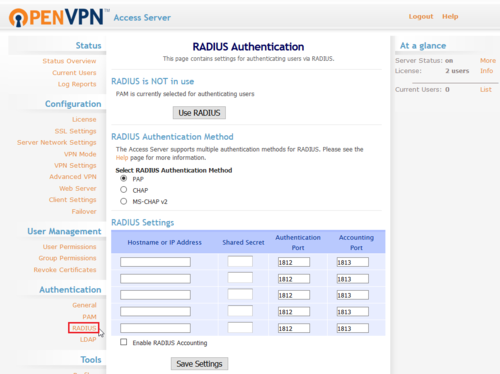Open Group Permissions page
This screenshot has width=500, height=374.
[x=67, y=258]
